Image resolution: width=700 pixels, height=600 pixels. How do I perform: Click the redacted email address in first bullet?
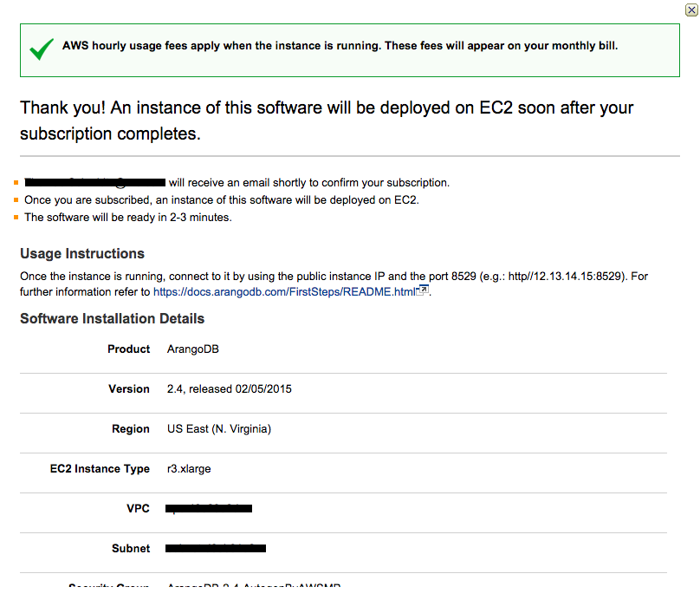(95, 183)
